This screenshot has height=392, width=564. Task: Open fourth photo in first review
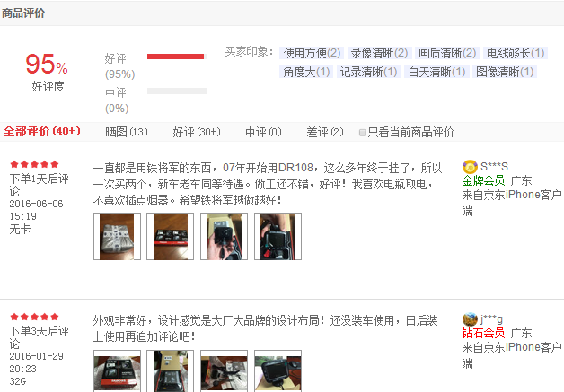click(278, 237)
